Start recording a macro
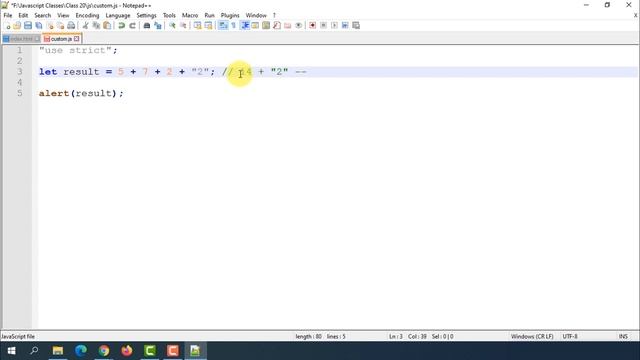 coord(313,26)
